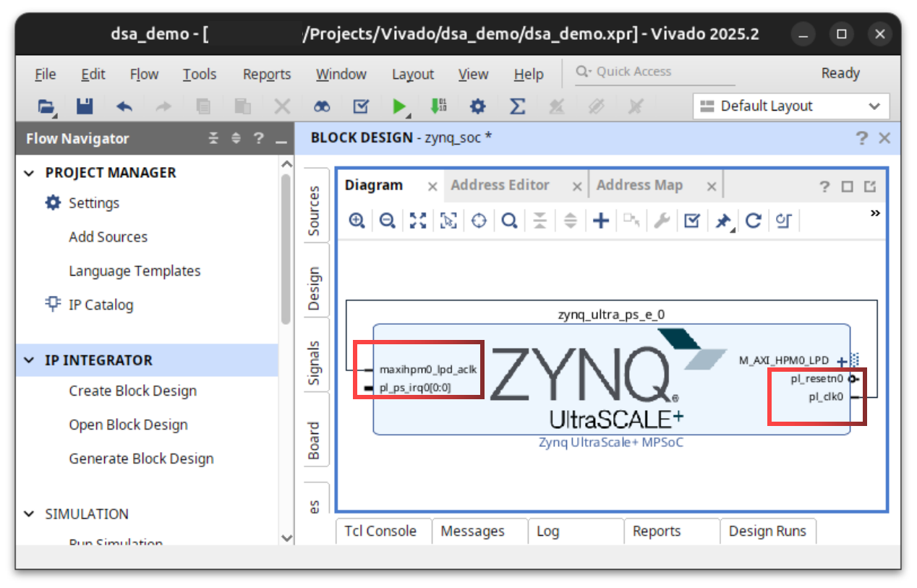Click in the Quick Access search field
This screenshot has width=917, height=588.
(x=644, y=72)
